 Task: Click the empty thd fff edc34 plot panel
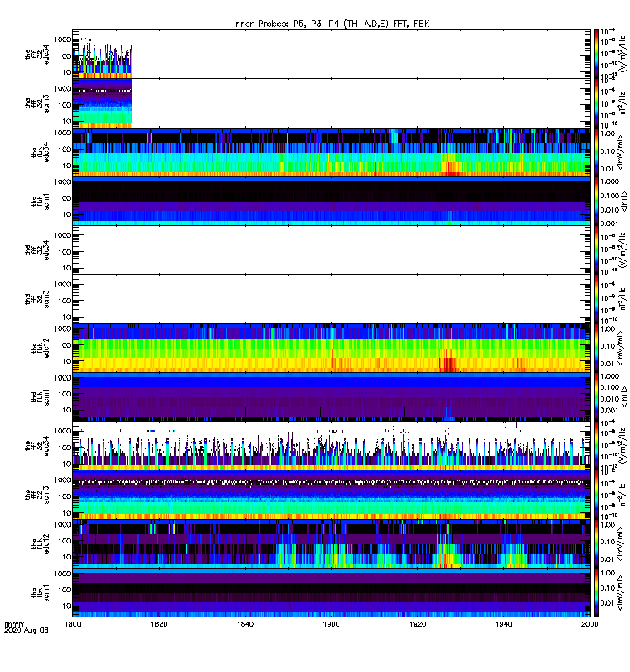click(x=331, y=249)
